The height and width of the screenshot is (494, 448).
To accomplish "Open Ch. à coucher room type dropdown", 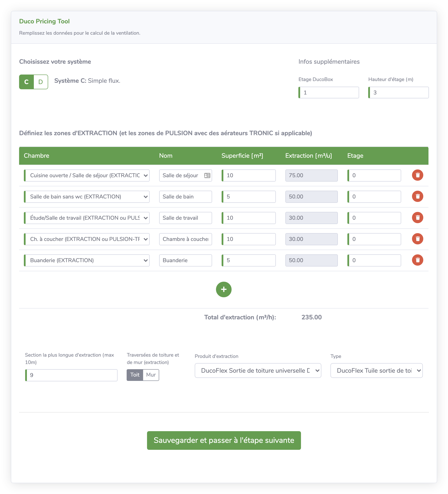I will (x=87, y=239).
